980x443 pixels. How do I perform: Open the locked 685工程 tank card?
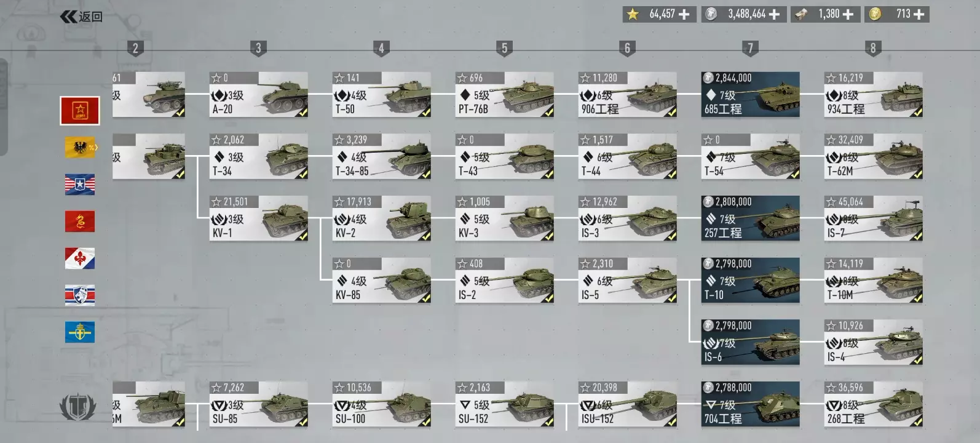[751, 95]
